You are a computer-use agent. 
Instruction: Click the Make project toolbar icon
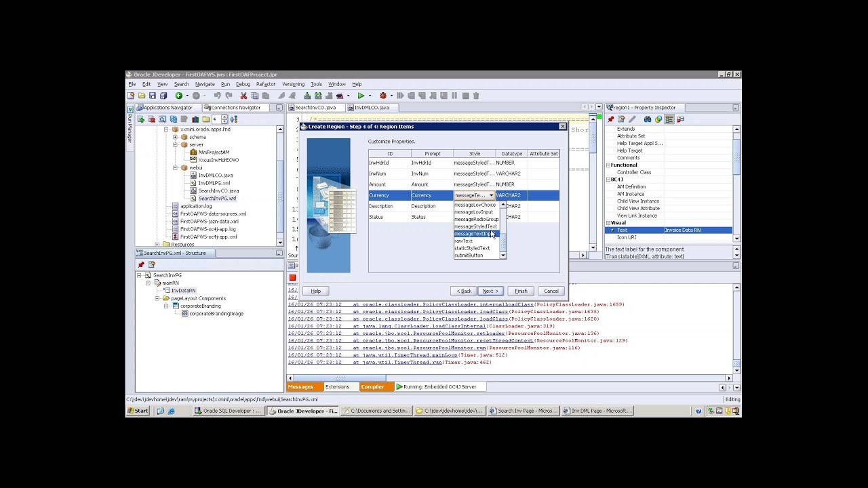click(307, 96)
